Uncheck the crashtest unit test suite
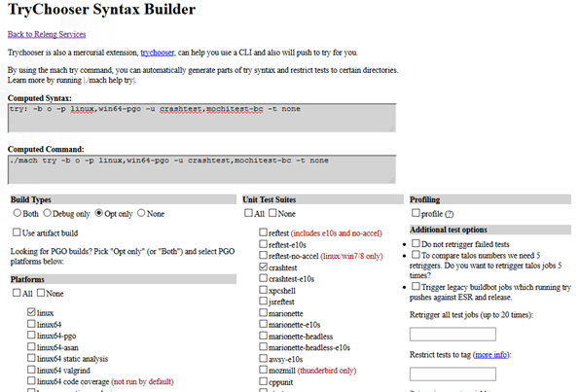Image resolution: width=580 pixels, height=392 pixels. 263,267
